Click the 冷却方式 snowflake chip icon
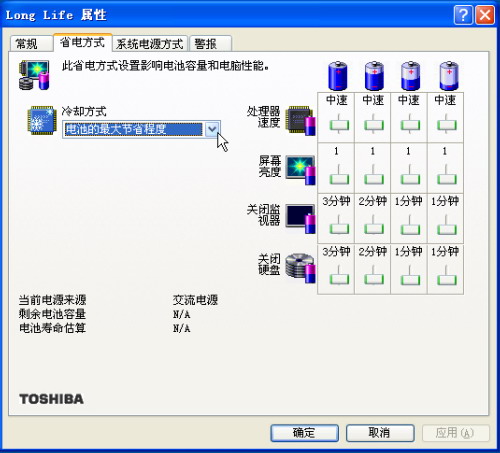The image size is (500, 453). point(42,120)
